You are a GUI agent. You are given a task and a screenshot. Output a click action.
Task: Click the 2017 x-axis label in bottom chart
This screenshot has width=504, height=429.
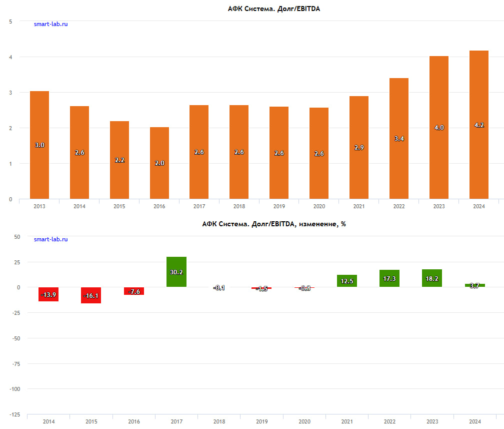click(x=176, y=421)
